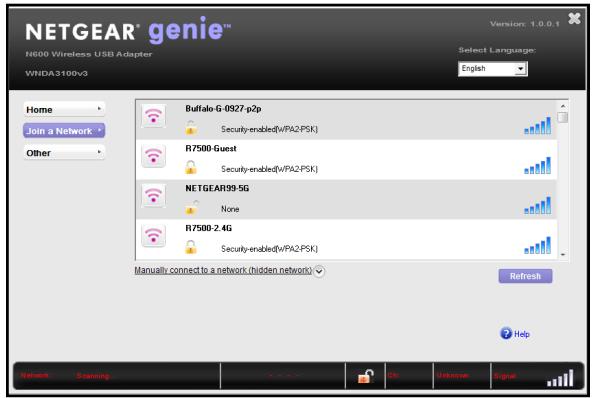Click the NETGEAR genie logo
593x398 pixels.
coord(128,30)
